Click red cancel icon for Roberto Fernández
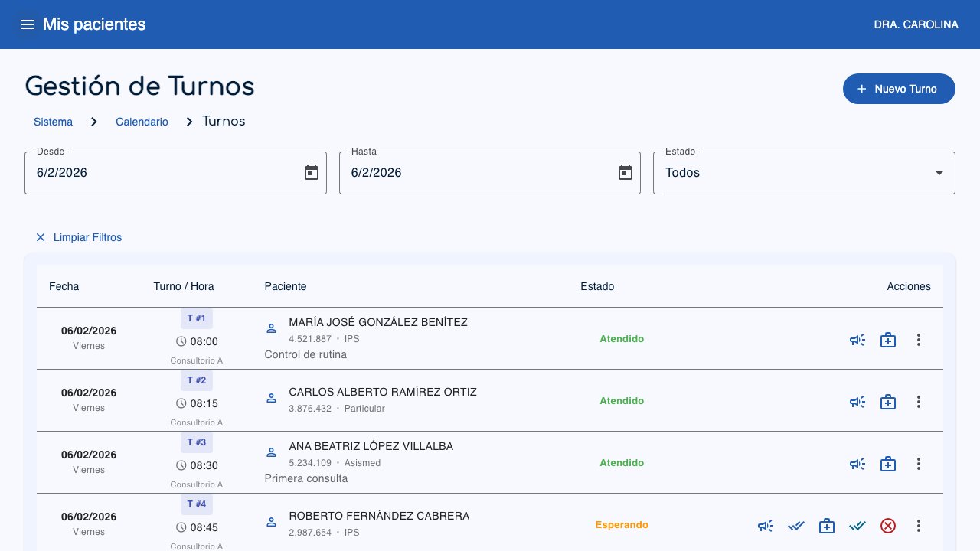Image resolution: width=980 pixels, height=551 pixels. click(x=887, y=526)
